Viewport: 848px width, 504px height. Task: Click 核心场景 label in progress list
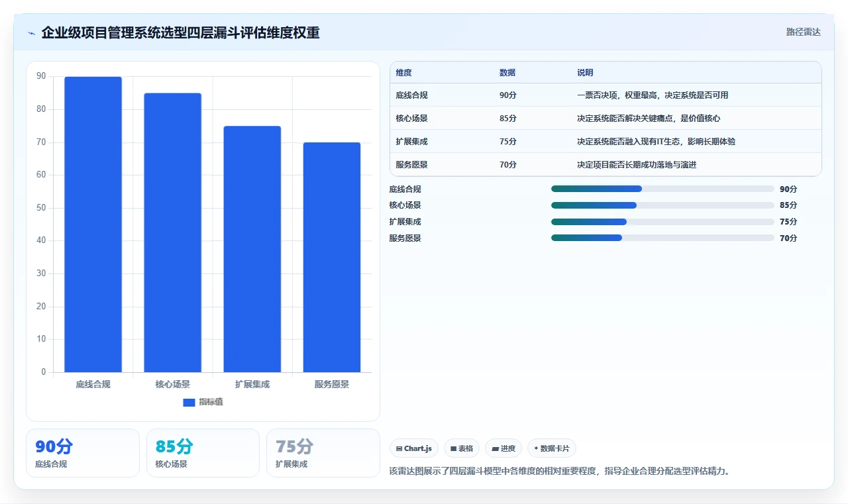[405, 205]
